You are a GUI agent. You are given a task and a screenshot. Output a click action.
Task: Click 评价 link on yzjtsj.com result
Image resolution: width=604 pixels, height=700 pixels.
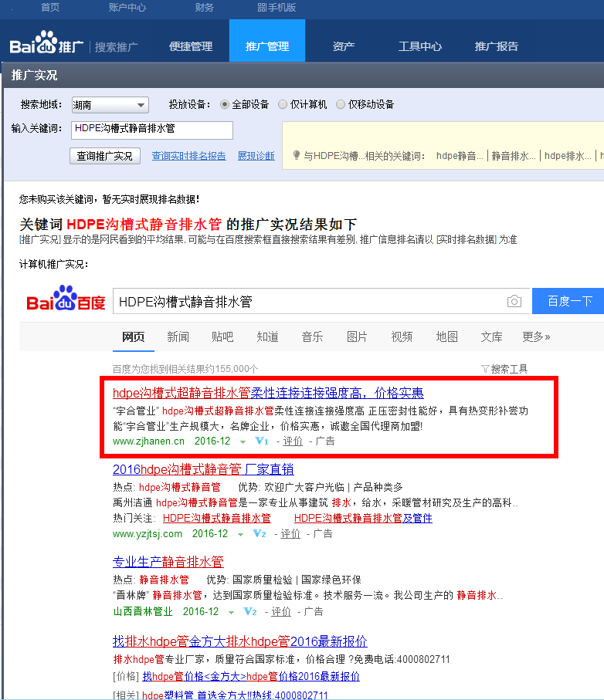(x=290, y=533)
